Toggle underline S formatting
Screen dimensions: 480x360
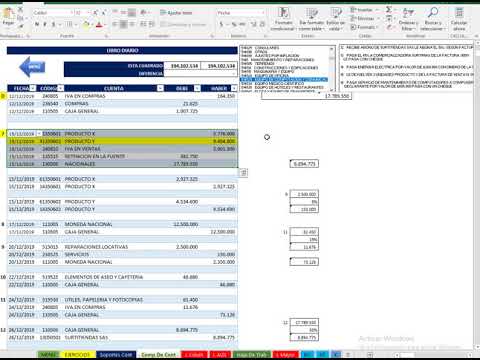pyautogui.click(x=53, y=24)
